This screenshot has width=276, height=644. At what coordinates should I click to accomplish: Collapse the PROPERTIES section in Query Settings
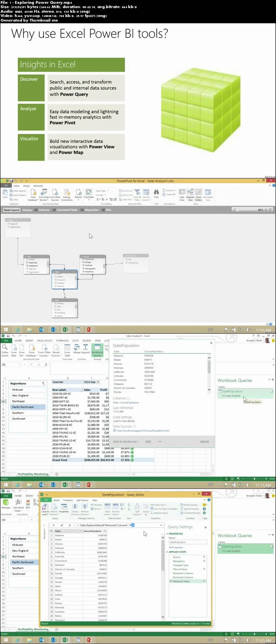click(x=167, y=534)
